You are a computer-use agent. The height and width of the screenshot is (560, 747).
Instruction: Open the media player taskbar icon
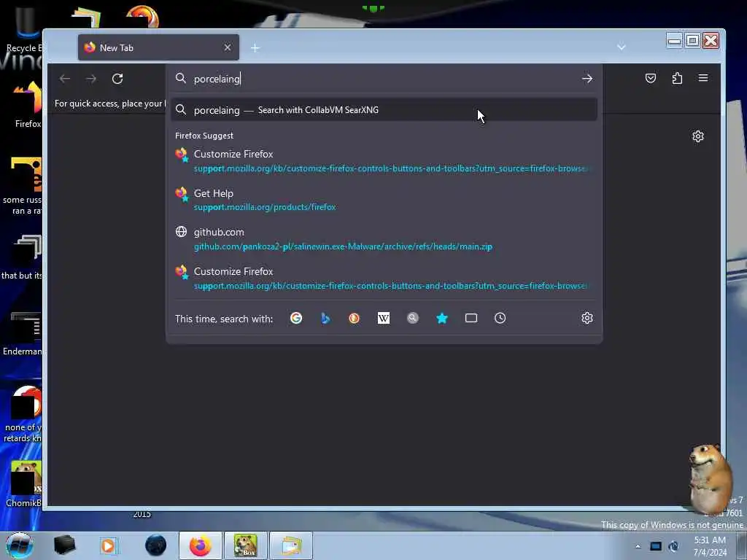[108, 545]
